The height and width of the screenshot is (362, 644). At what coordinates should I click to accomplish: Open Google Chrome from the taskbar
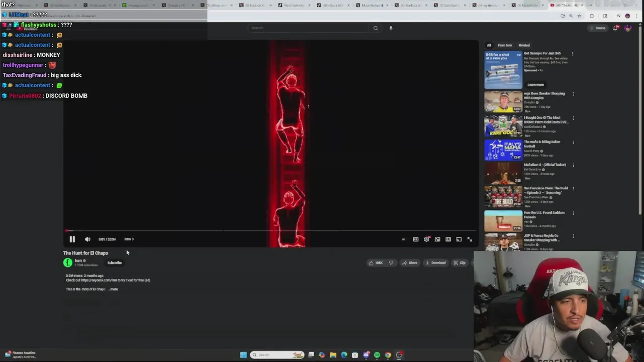388,355
